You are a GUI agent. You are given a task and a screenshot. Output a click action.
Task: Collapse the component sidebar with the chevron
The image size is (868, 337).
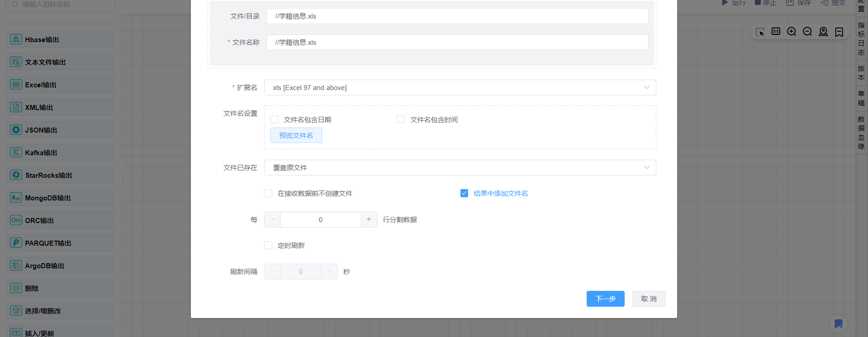click(x=123, y=180)
